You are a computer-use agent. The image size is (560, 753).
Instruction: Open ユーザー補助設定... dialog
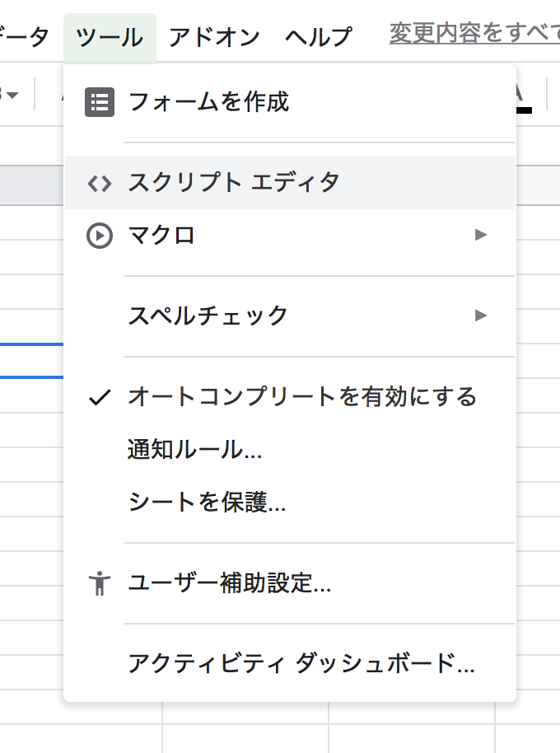[290, 583]
